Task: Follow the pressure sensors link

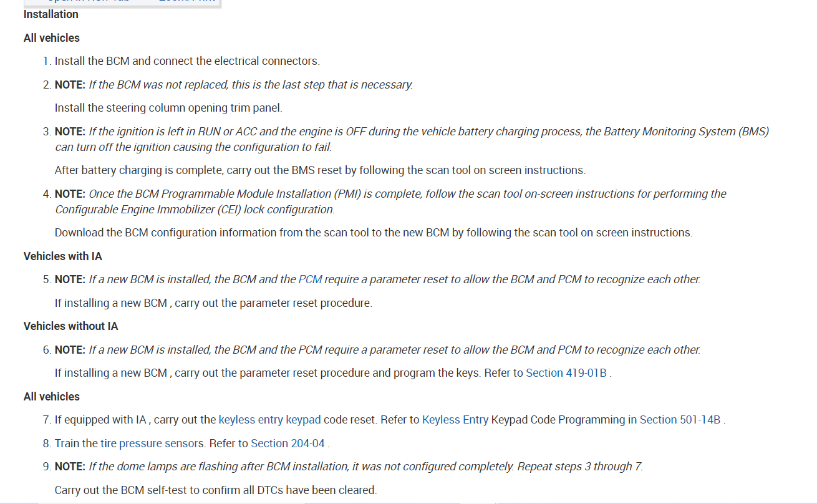Action: coord(162,443)
